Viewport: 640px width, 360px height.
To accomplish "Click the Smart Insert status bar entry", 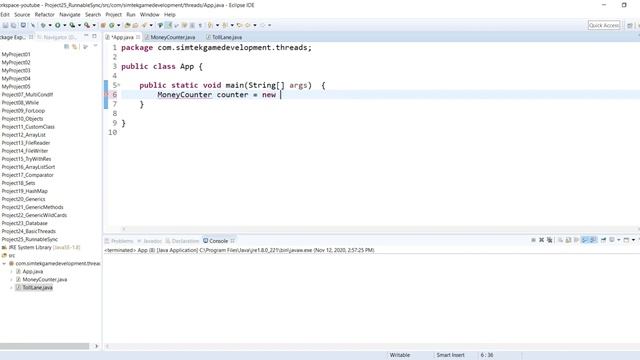I will [x=450, y=355].
